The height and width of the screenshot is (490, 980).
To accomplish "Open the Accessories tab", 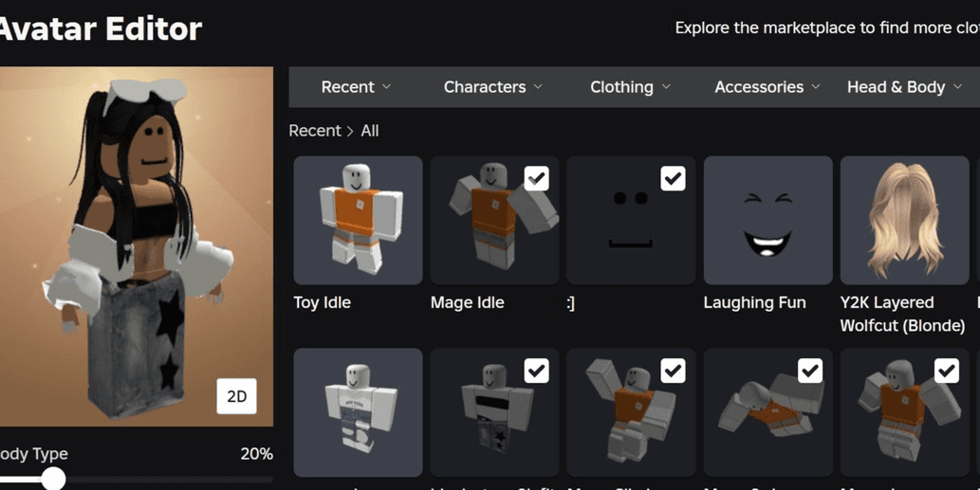I will (x=767, y=87).
